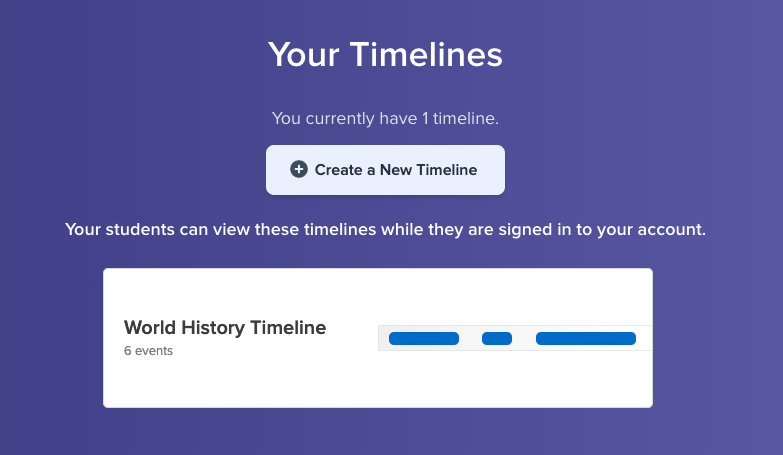This screenshot has height=455, width=783.
Task: Click the 6 events count label
Action: coord(148,351)
